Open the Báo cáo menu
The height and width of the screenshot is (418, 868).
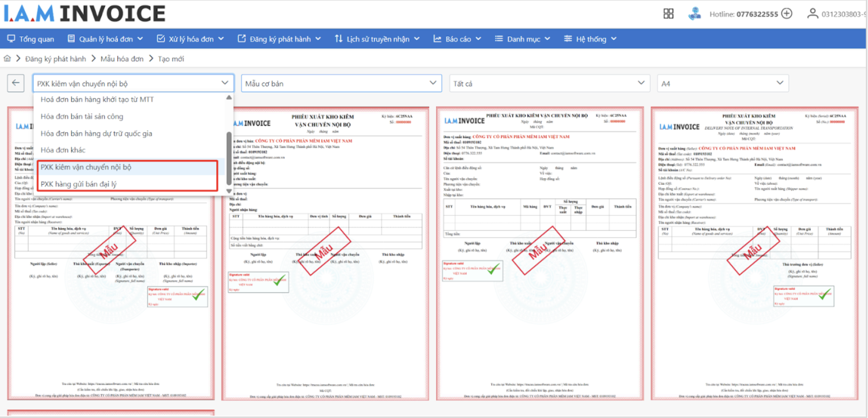click(458, 39)
